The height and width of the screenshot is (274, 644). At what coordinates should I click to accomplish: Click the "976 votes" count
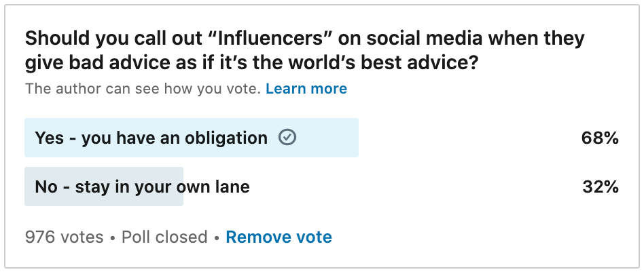click(x=64, y=237)
